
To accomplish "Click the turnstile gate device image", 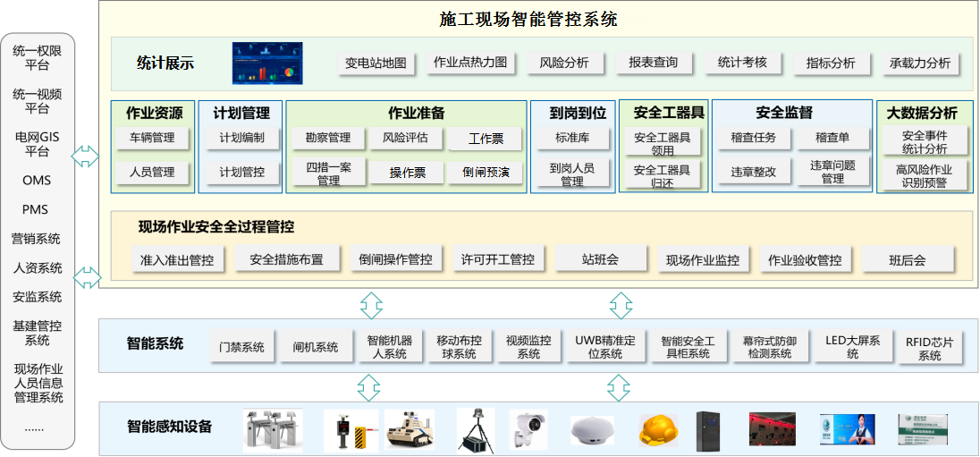I will pyautogui.click(x=273, y=430).
